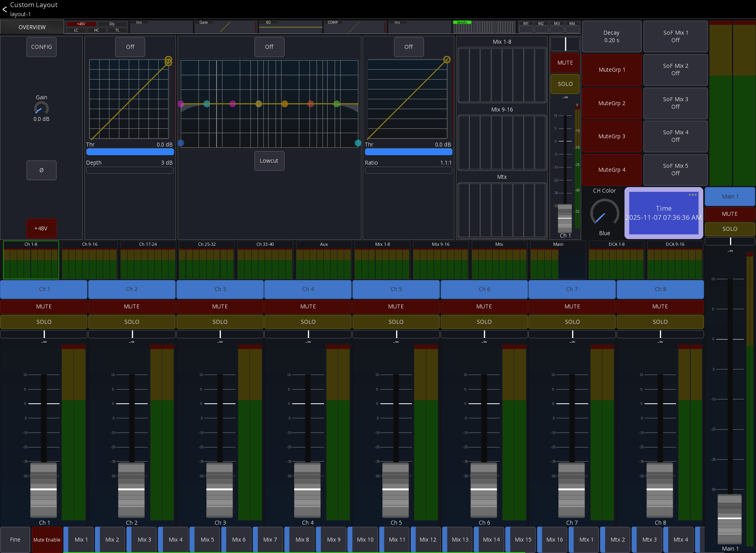Toggle the gate Off switch

click(x=130, y=47)
